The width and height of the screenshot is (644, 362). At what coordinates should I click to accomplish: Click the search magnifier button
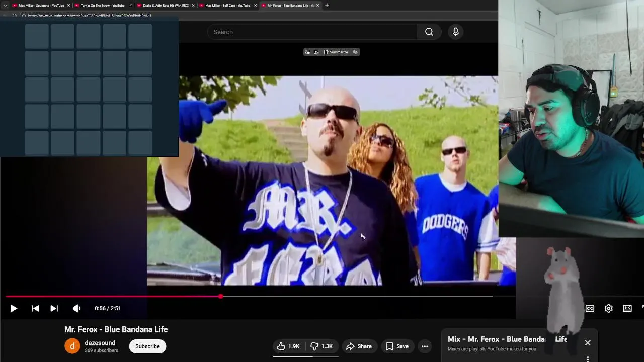click(x=429, y=32)
